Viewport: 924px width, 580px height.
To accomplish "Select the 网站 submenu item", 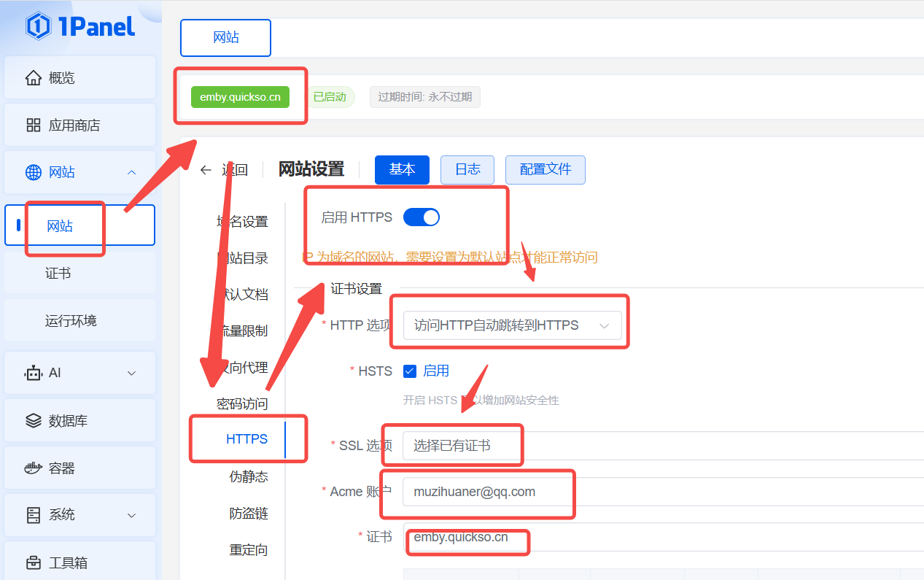I will tap(80, 225).
